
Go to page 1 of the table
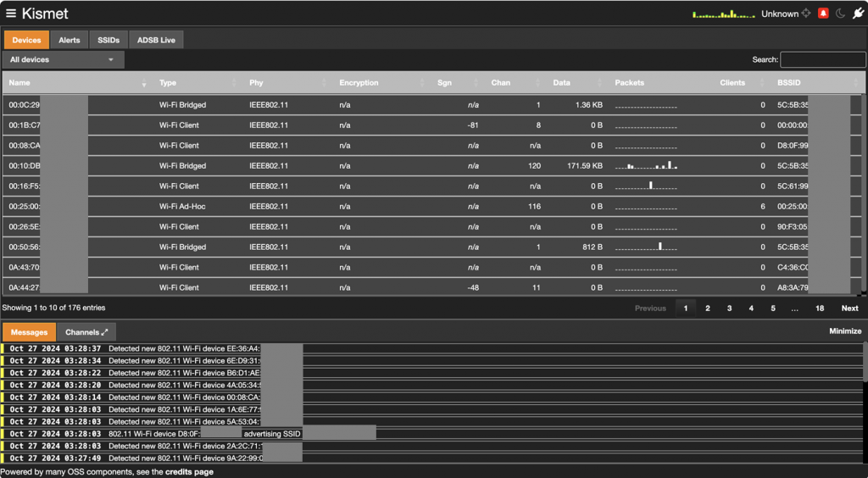tap(685, 308)
